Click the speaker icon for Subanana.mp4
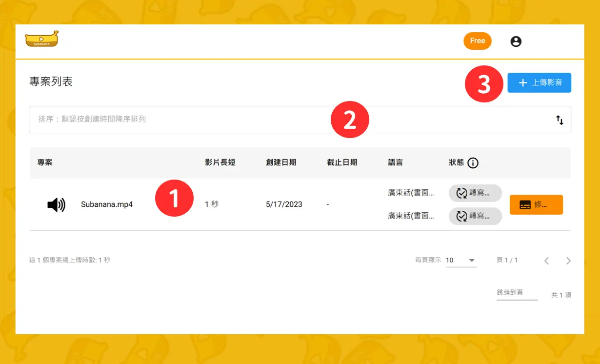The height and width of the screenshot is (364, 600). [56, 205]
